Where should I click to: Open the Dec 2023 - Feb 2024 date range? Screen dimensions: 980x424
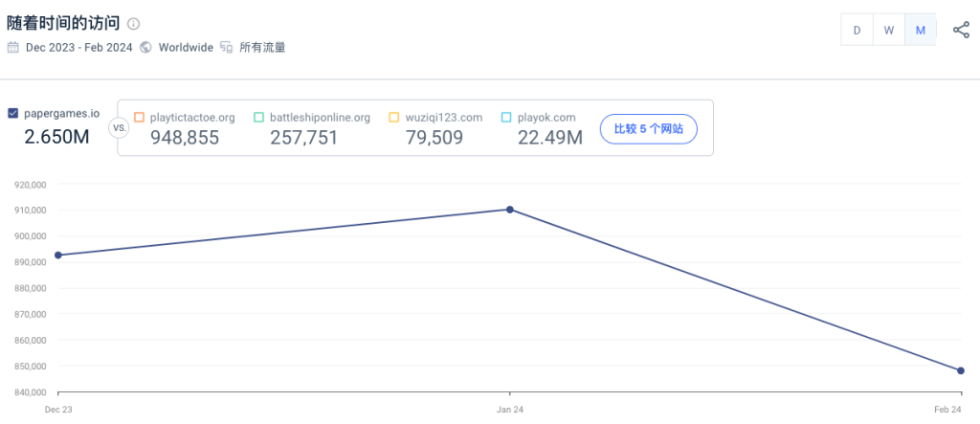pyautogui.click(x=78, y=48)
